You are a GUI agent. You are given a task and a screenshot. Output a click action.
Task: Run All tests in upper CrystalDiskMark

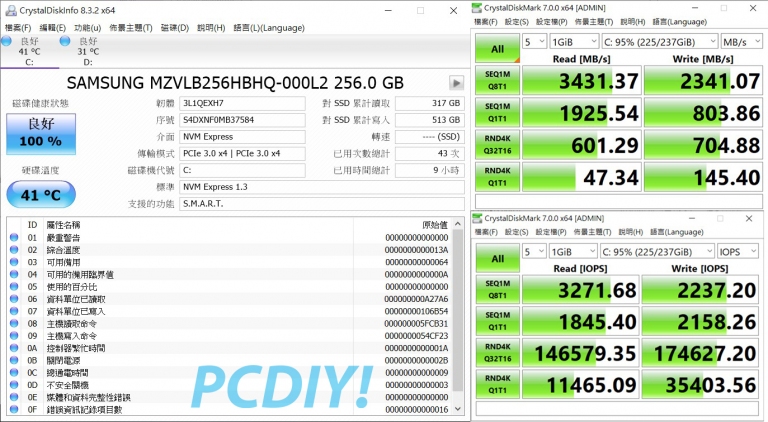[498, 48]
